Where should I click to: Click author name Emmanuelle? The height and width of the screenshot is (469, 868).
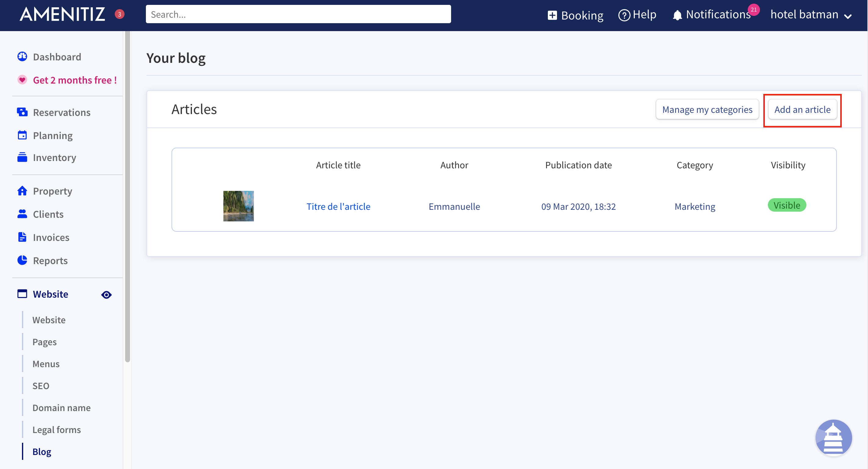click(x=454, y=206)
